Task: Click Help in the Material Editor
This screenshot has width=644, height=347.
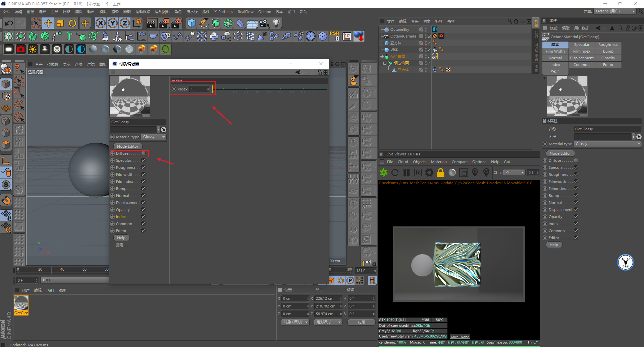Action: coord(121,238)
